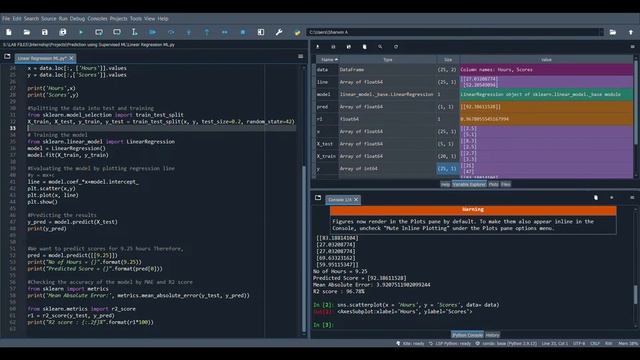Open the Projects menu
Viewport: 640px width, 360px height.
(x=118, y=19)
